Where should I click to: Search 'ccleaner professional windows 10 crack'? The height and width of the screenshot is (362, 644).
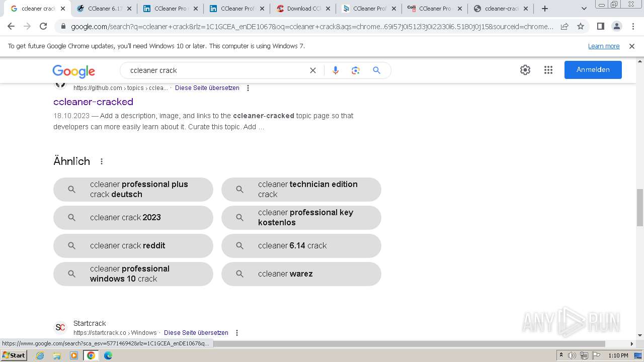(133, 274)
